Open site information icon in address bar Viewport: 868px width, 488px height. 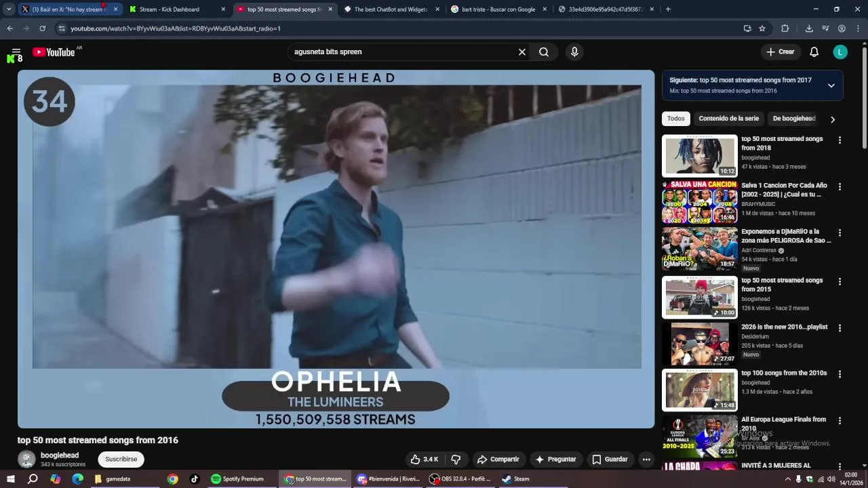(x=62, y=28)
